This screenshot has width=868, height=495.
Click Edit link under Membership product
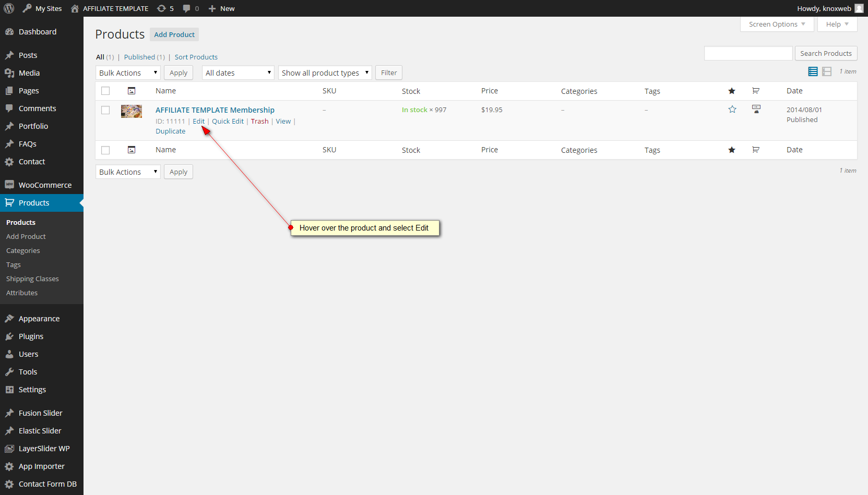[198, 122]
